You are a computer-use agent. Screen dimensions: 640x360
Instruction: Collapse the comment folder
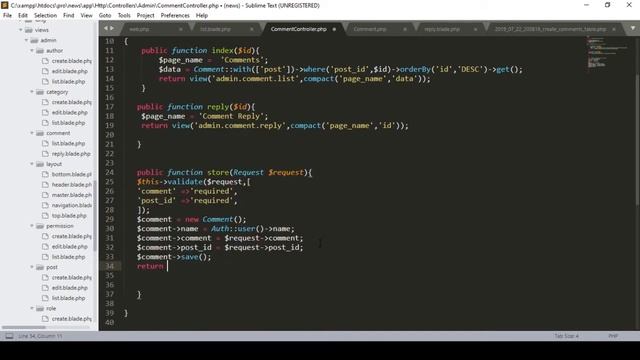32,133
